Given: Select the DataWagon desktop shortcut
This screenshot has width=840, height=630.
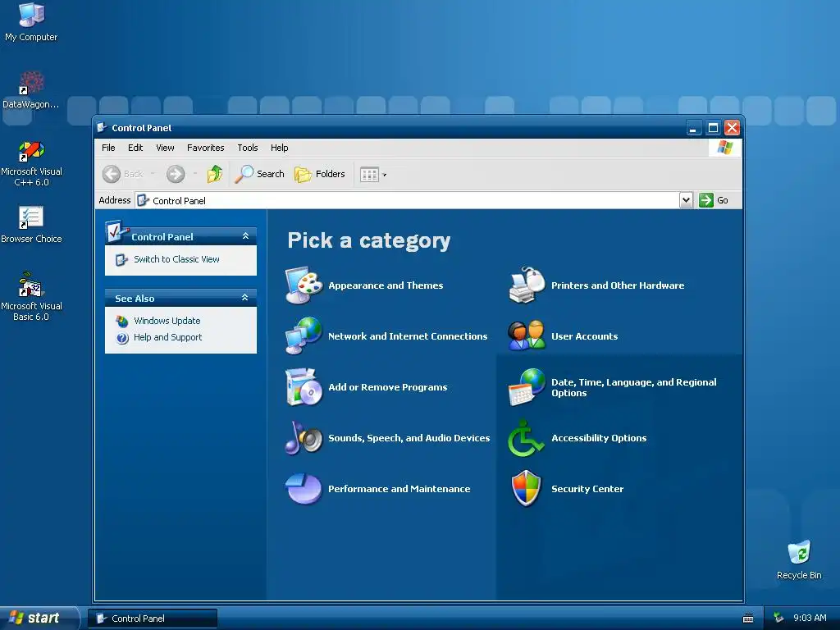Looking at the screenshot, I should click(x=31, y=90).
